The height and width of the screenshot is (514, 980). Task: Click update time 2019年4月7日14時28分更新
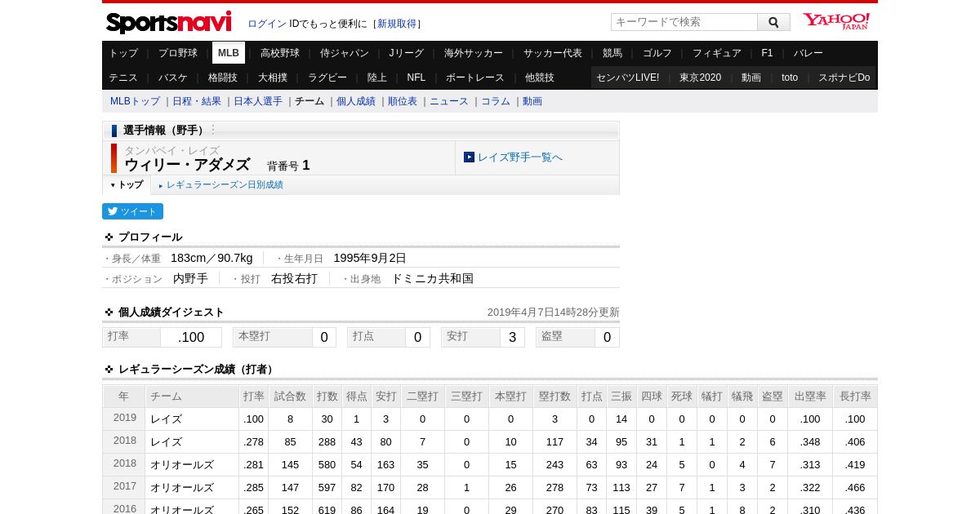[x=554, y=312]
